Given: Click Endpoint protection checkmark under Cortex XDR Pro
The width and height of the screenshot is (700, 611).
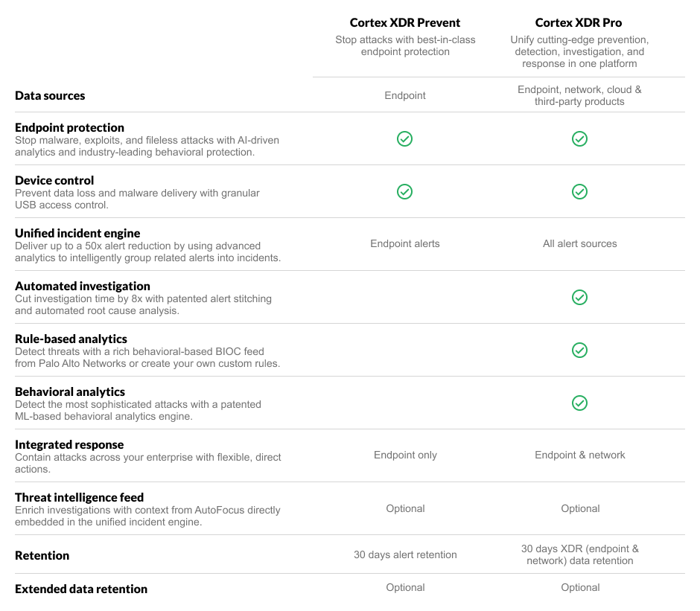Looking at the screenshot, I should (x=579, y=139).
